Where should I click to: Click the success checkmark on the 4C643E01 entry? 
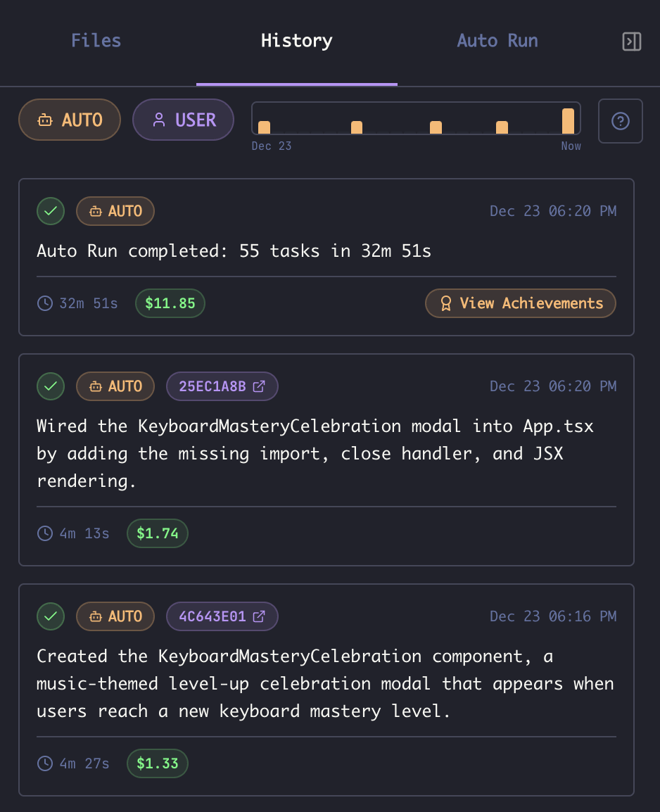point(51,616)
